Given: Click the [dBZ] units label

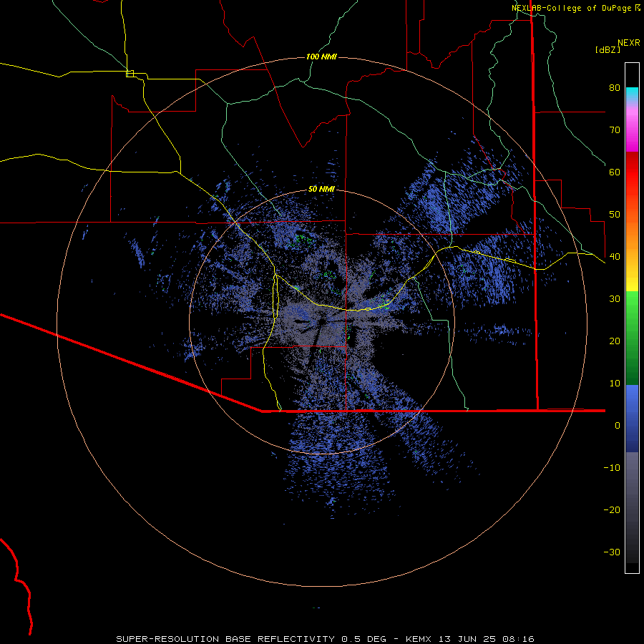Looking at the screenshot, I should (608, 50).
